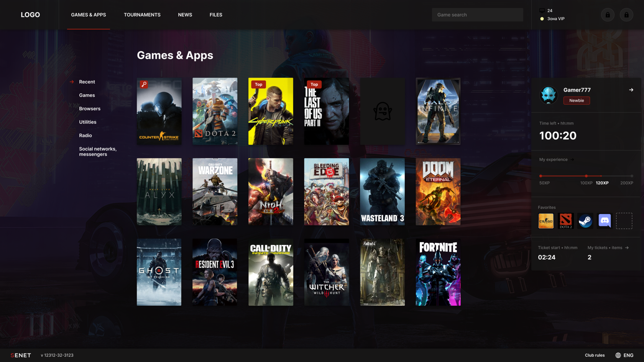Click the Gamer777 avatar
Screen dimensions: 644x362
tap(549, 95)
